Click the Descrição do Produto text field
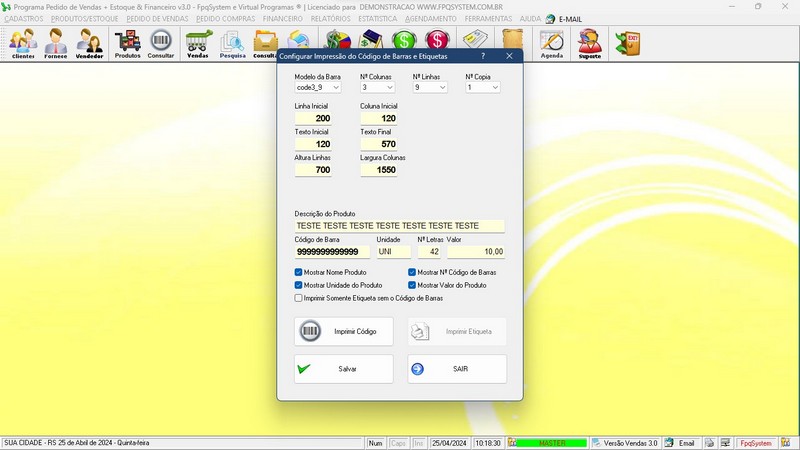This screenshot has width=800, height=450. point(399,226)
